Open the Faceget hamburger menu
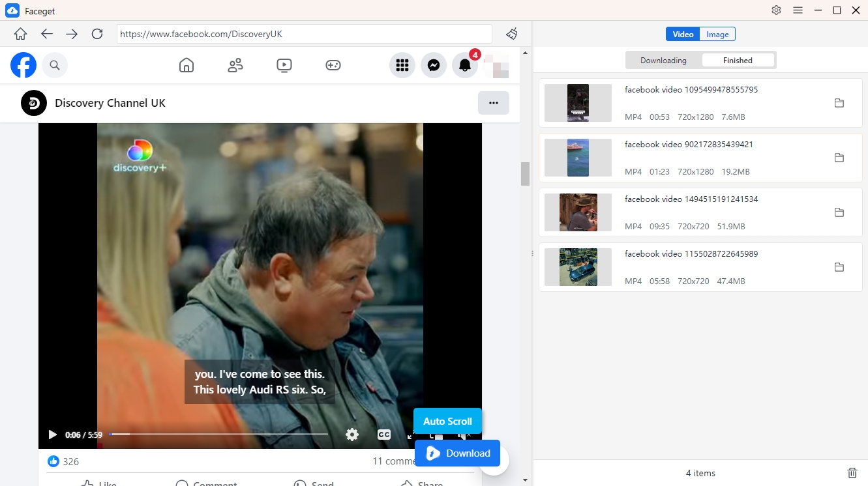 [798, 10]
